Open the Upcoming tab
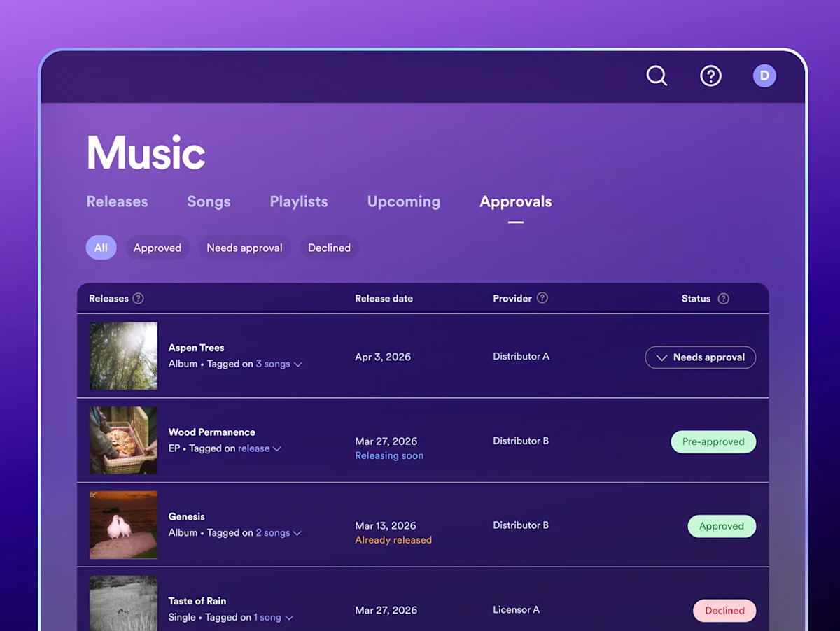Viewport: 840px width, 631px height. click(403, 201)
